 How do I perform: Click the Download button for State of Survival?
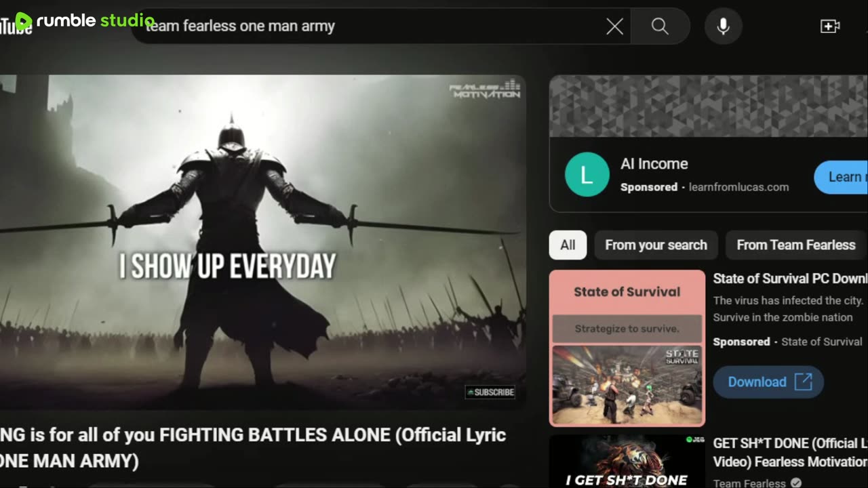click(768, 382)
